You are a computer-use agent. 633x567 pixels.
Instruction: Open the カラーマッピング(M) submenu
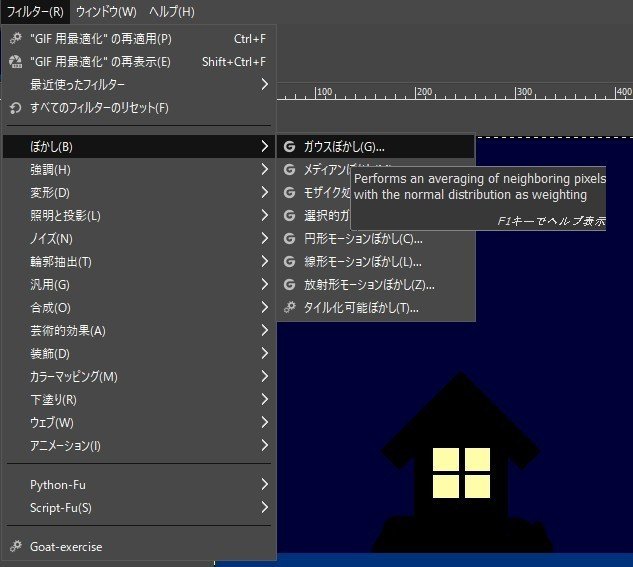click(139, 377)
